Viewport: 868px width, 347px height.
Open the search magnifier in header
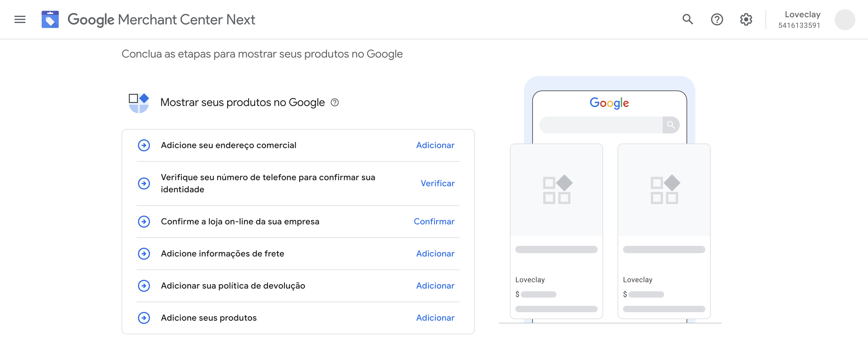(x=687, y=20)
